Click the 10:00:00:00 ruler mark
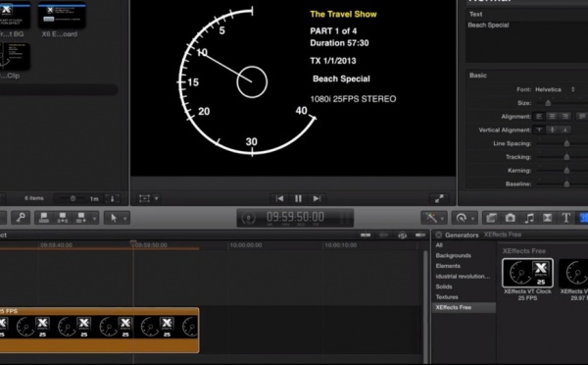 tap(246, 245)
